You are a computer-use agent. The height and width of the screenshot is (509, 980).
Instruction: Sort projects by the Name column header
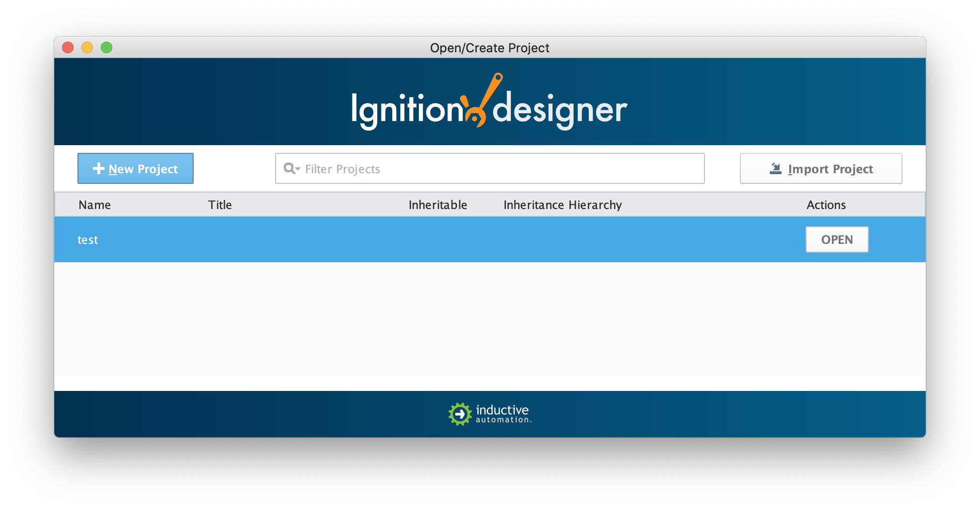click(x=94, y=205)
